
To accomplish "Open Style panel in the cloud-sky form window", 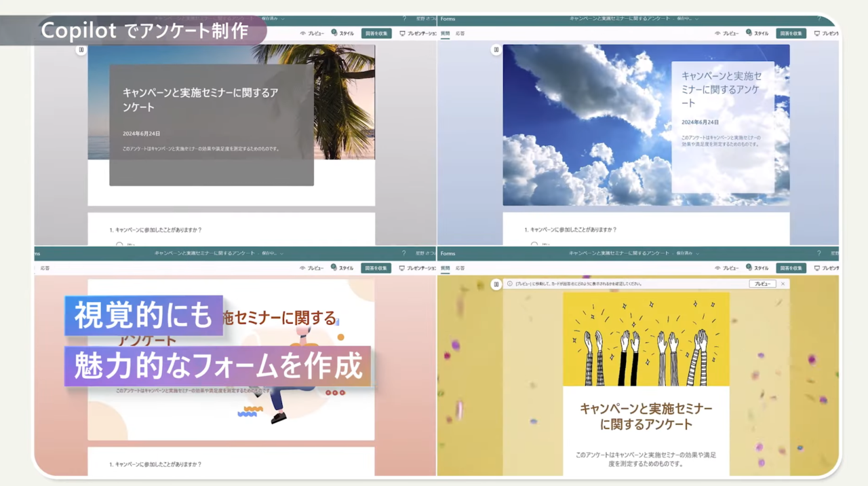I will (757, 33).
